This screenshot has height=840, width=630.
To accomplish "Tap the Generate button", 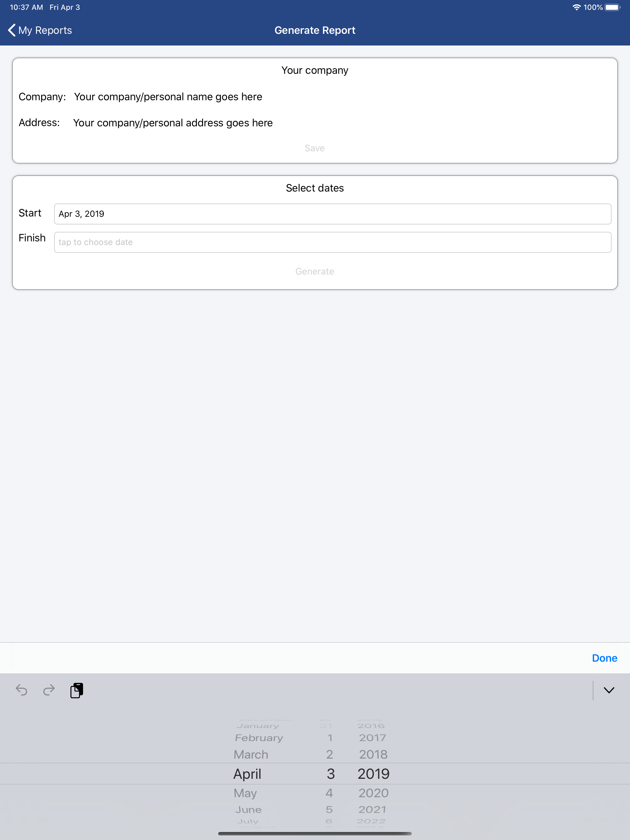I will coord(315,271).
